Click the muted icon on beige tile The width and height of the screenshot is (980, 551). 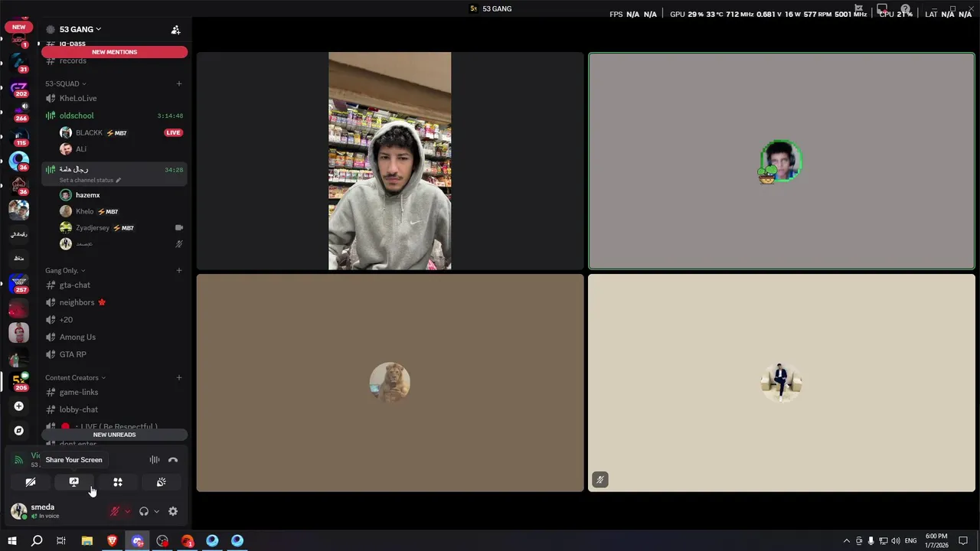tap(600, 480)
